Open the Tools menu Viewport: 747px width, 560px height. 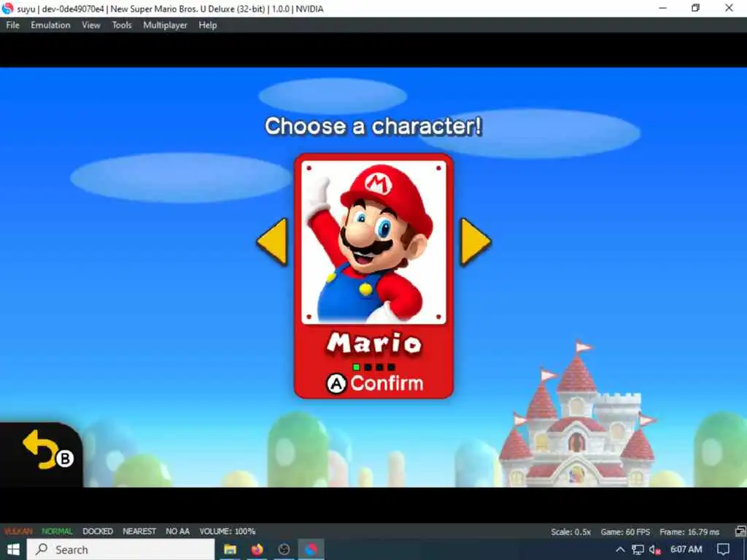point(122,26)
